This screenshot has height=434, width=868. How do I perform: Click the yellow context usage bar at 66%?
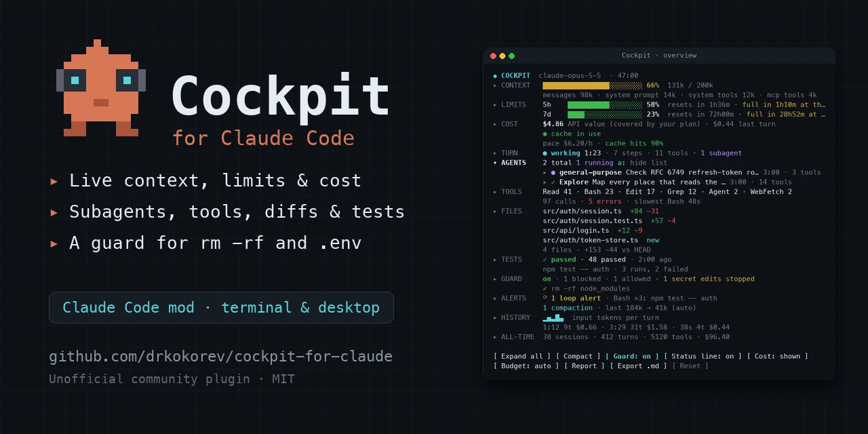click(x=592, y=85)
